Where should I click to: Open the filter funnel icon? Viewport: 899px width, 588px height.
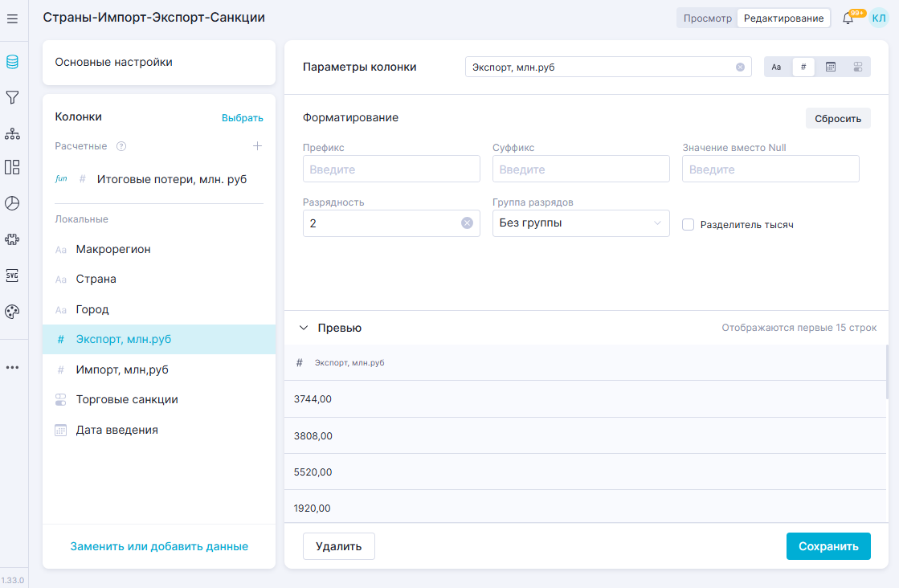(x=12, y=97)
